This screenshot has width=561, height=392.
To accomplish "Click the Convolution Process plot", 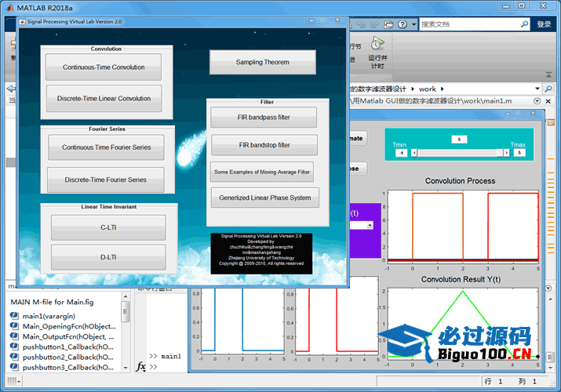I will 463,227.
